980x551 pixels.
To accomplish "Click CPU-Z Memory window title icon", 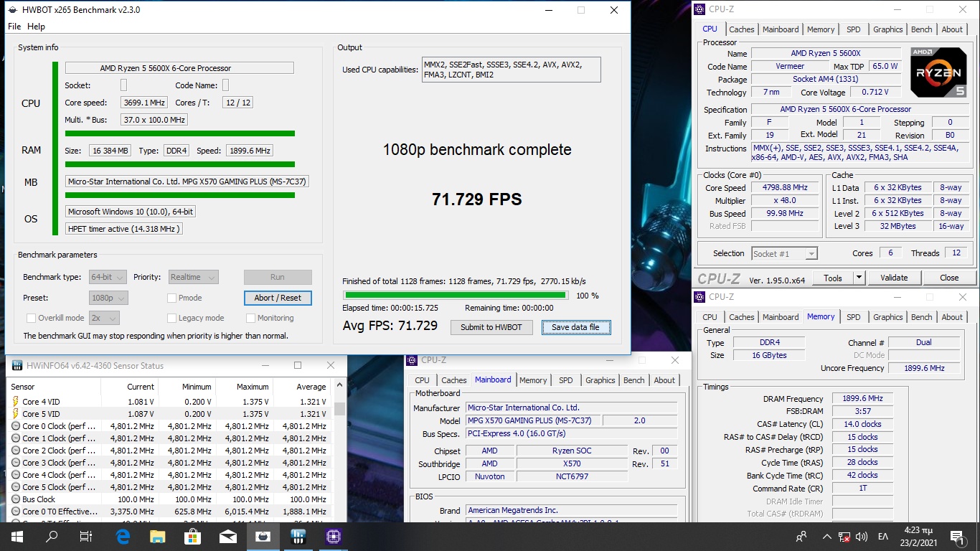I will pos(701,297).
